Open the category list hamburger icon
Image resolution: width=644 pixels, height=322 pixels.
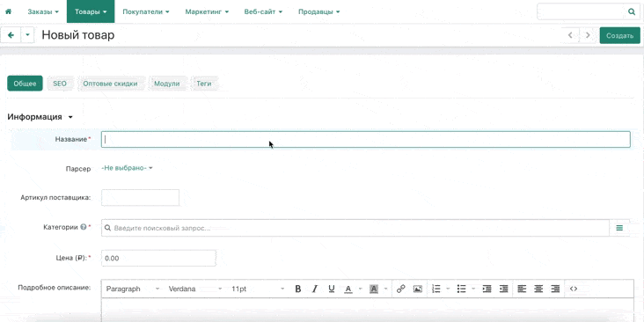pyautogui.click(x=619, y=228)
